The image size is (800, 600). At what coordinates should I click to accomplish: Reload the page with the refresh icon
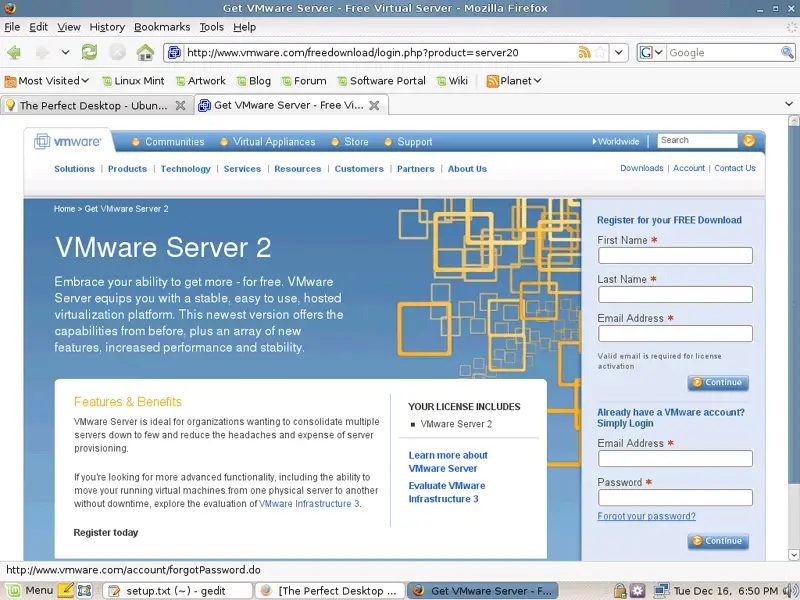(x=89, y=52)
